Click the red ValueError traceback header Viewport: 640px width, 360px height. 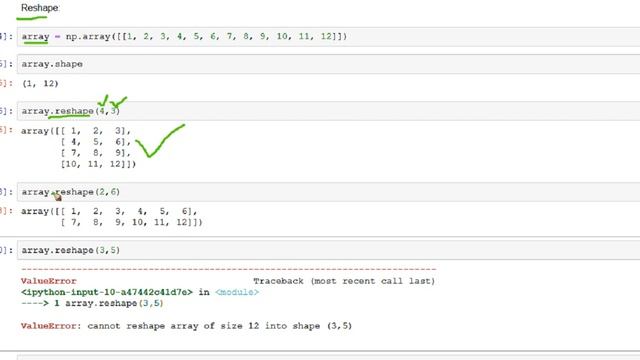click(x=49, y=281)
